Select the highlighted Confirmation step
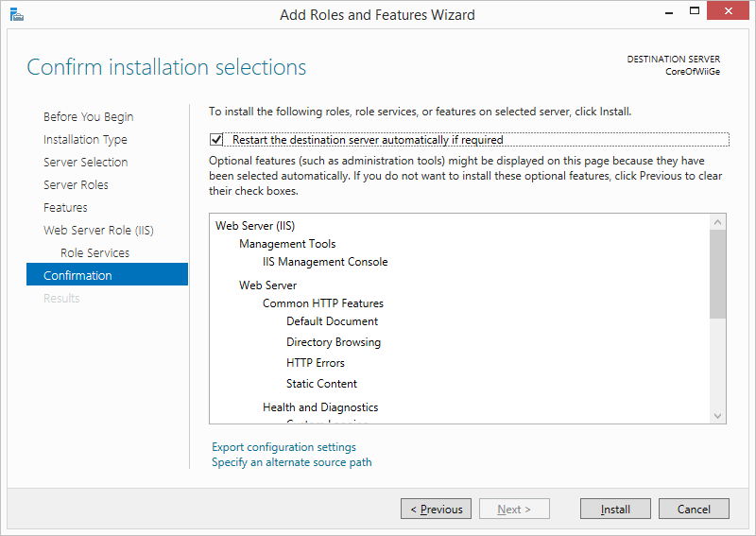The height and width of the screenshot is (536, 756). (x=107, y=274)
